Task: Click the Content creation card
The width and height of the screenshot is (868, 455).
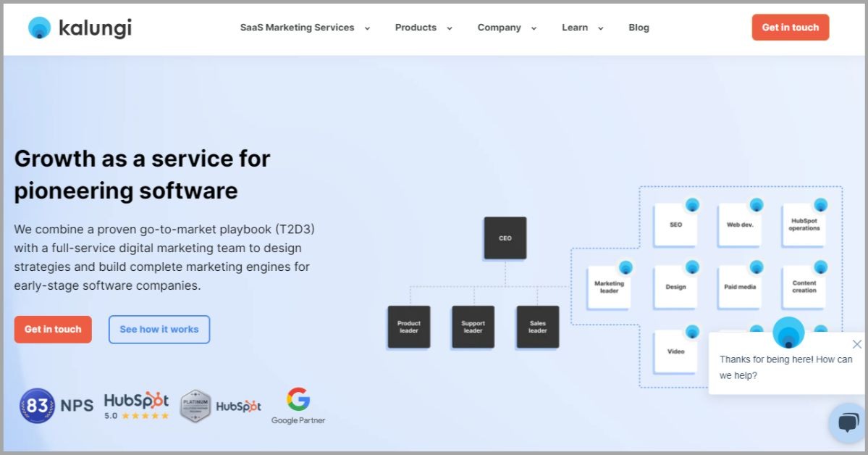Action: point(804,287)
